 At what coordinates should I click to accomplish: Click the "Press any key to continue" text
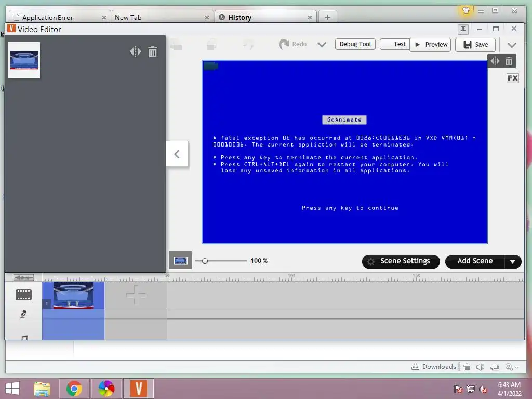pyautogui.click(x=350, y=208)
